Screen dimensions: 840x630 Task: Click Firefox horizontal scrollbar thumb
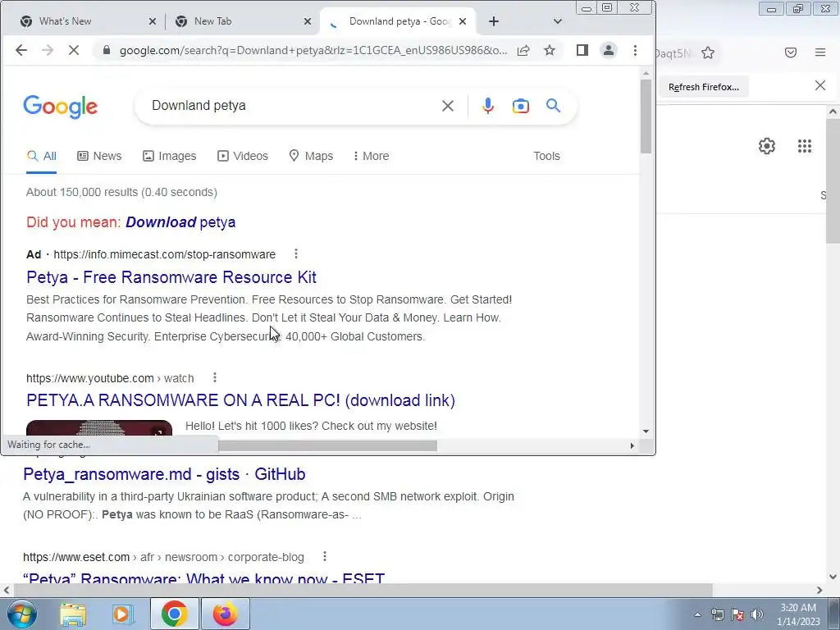tap(363, 591)
